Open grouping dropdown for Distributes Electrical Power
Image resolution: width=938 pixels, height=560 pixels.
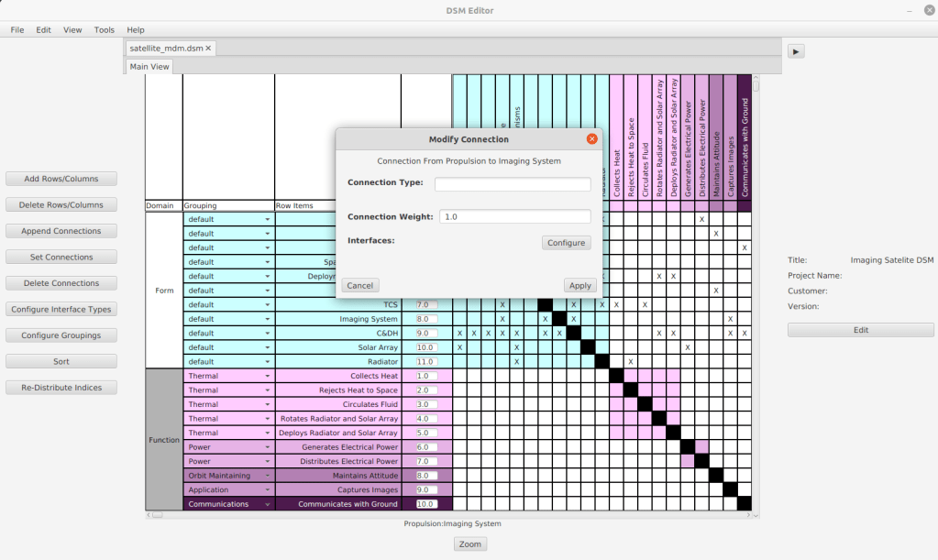pyautogui.click(x=228, y=461)
